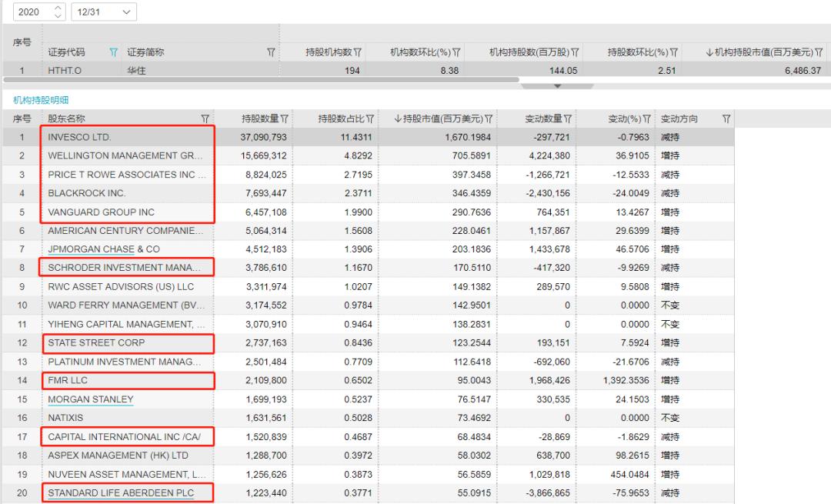
Task: Open the filter for 证券代码 column
Action: pyautogui.click(x=113, y=52)
